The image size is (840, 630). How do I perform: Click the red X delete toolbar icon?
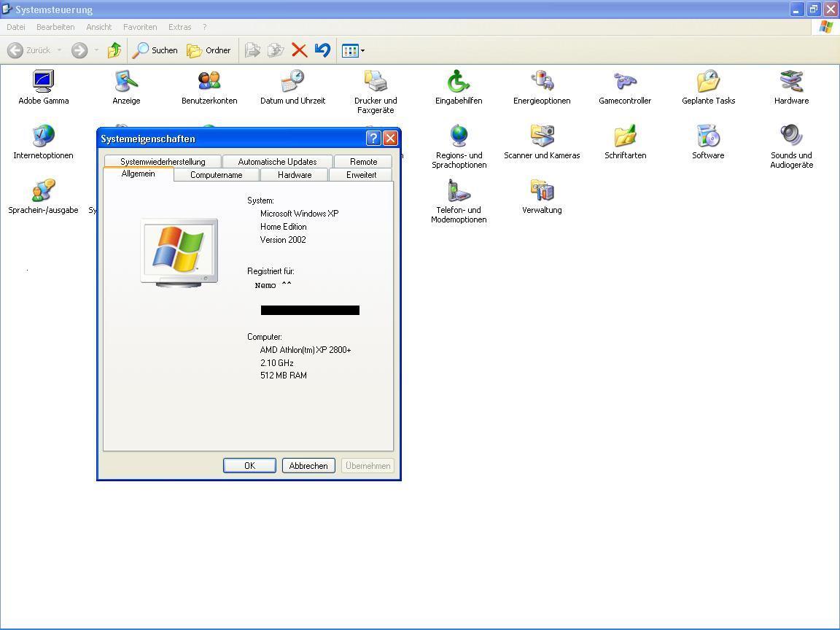point(299,50)
